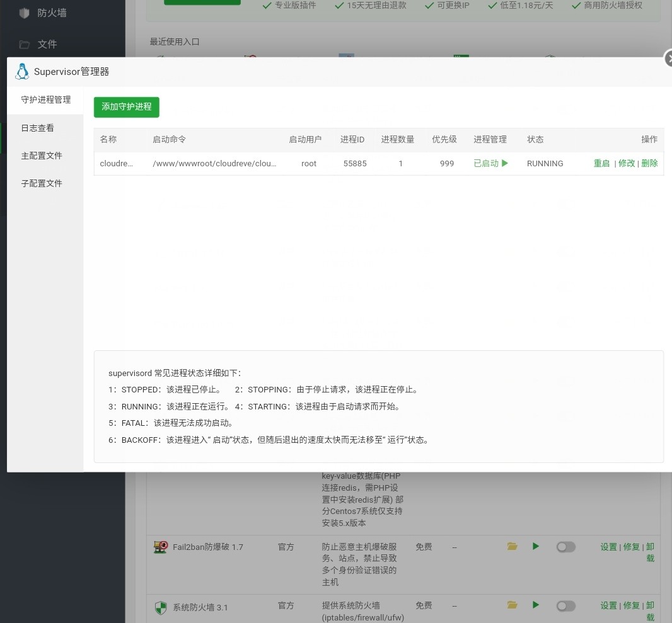The height and width of the screenshot is (623, 672).
Task: Select the 防火墙 sidebar shield icon
Action: point(24,12)
